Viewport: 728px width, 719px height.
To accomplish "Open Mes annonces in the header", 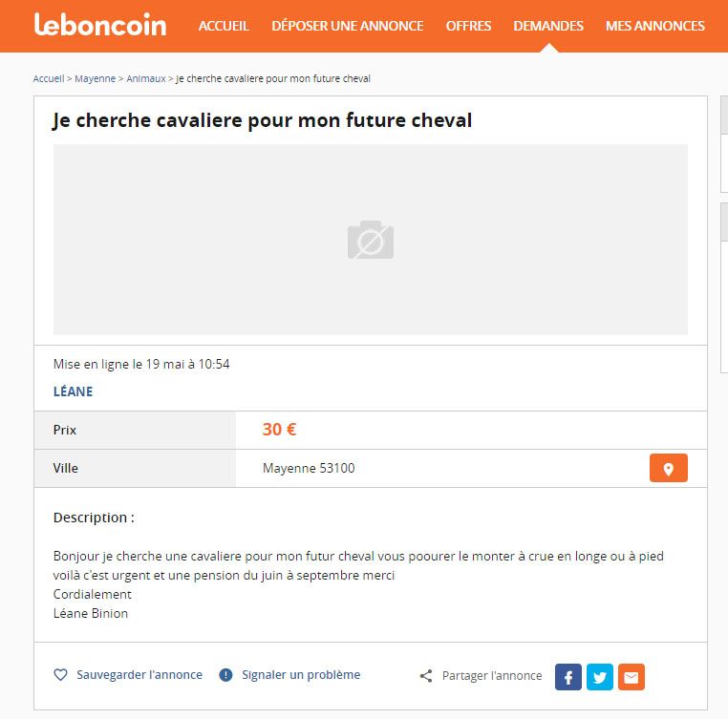I will [655, 26].
